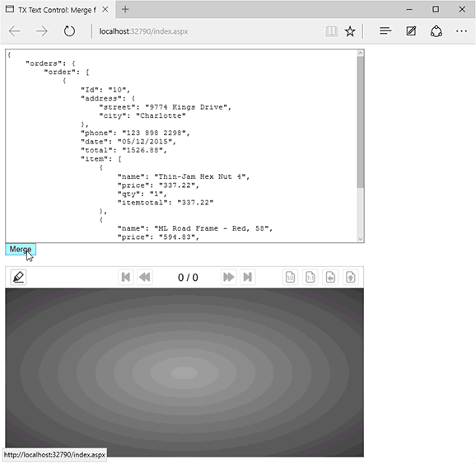Minimize the browser window
Screen dimensions: 476x464
(x=409, y=9)
